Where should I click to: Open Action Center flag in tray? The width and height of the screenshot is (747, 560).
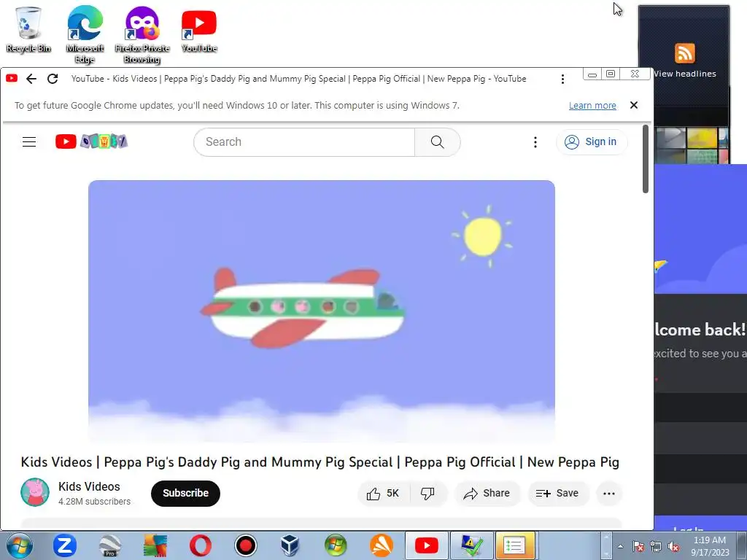pyautogui.click(x=638, y=546)
